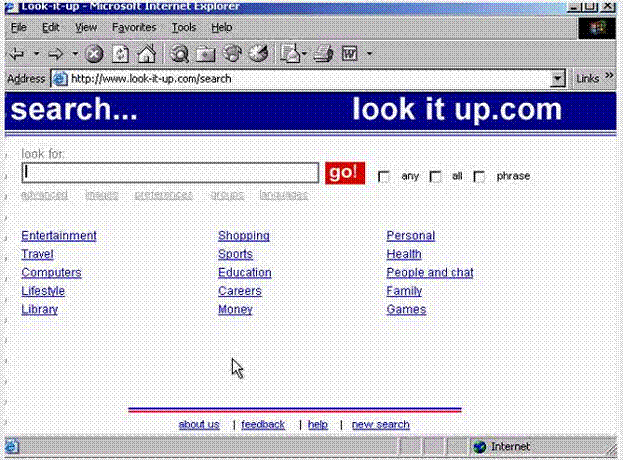Screen dimensions: 623x460
Task: Open the Education category link
Action: pyautogui.click(x=245, y=273)
